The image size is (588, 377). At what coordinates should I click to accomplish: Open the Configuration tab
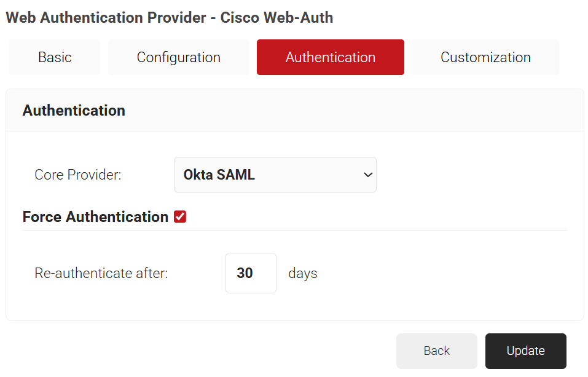178,57
